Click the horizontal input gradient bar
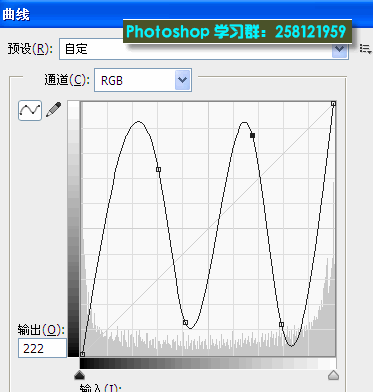373x392 pixels. click(x=208, y=363)
